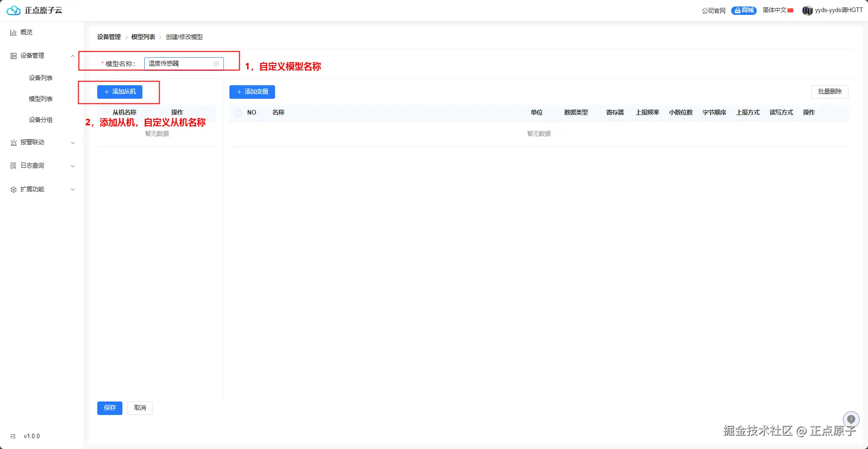Click the 报警联动 alarm icon

[x=13, y=143]
